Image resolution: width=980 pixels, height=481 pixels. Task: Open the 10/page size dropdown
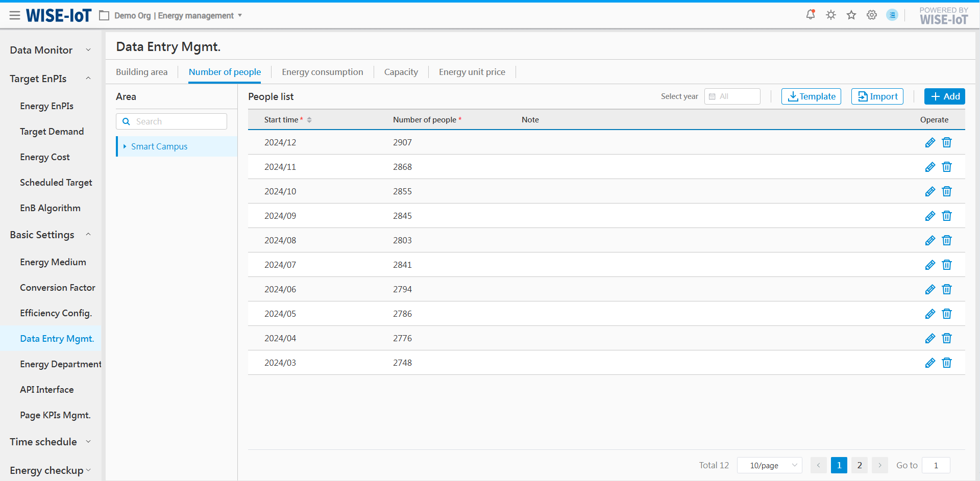[x=770, y=465]
